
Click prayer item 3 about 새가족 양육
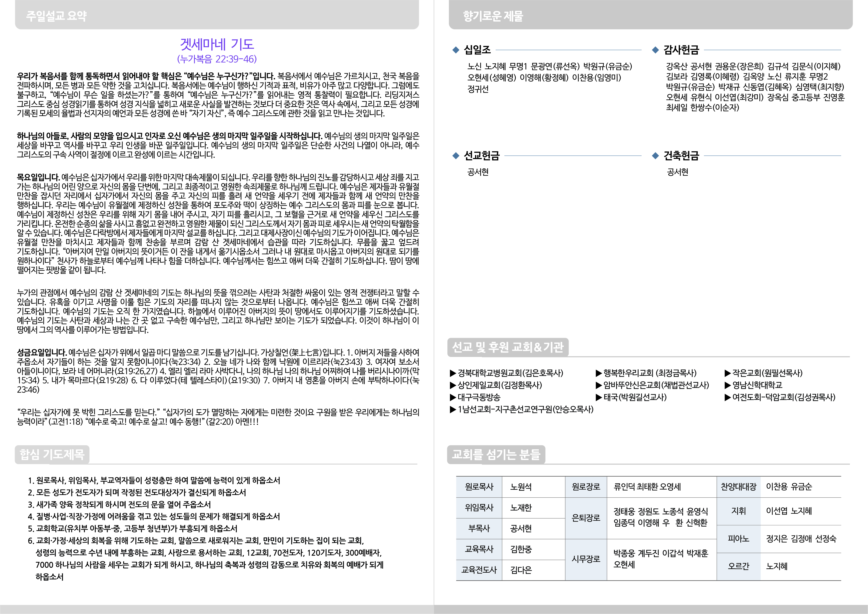click(119, 505)
